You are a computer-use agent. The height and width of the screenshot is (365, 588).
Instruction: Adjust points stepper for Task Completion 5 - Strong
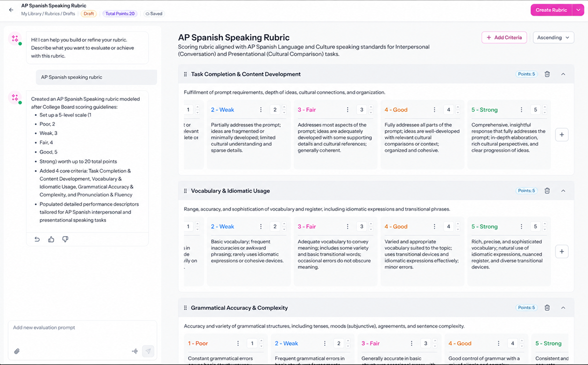pos(545,110)
